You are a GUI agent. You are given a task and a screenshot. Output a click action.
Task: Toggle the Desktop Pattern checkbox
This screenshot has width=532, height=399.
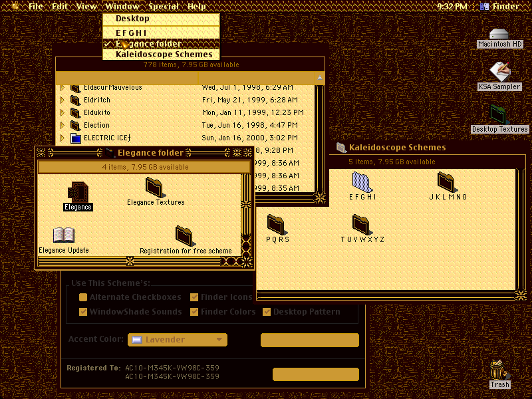click(267, 312)
